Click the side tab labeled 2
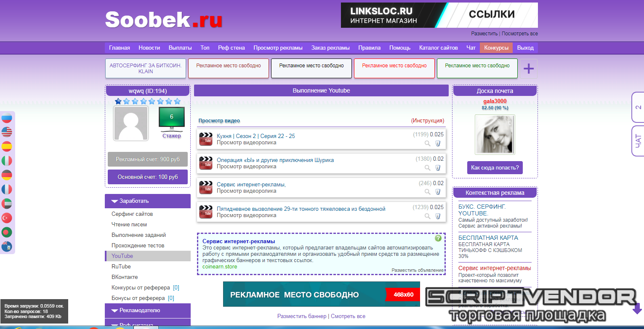644x329 pixels. coord(638,107)
